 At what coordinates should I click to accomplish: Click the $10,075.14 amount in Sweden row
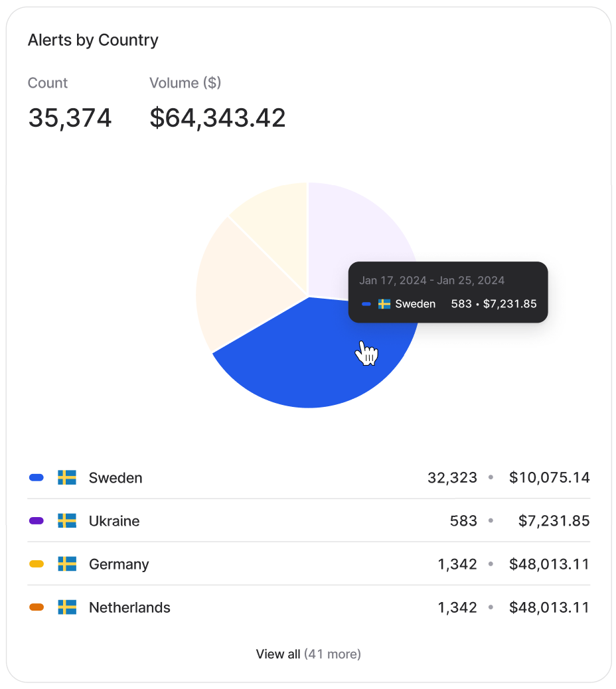549,477
